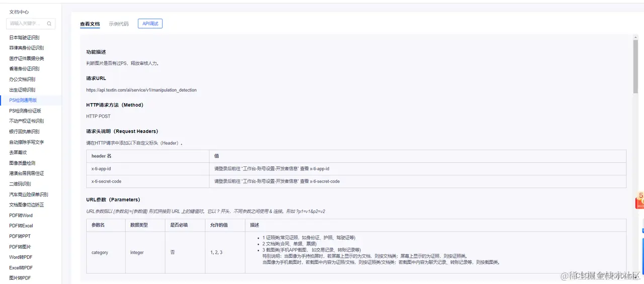
Task: Select PDF转PPT sidebar item
Action: [x=20, y=236]
